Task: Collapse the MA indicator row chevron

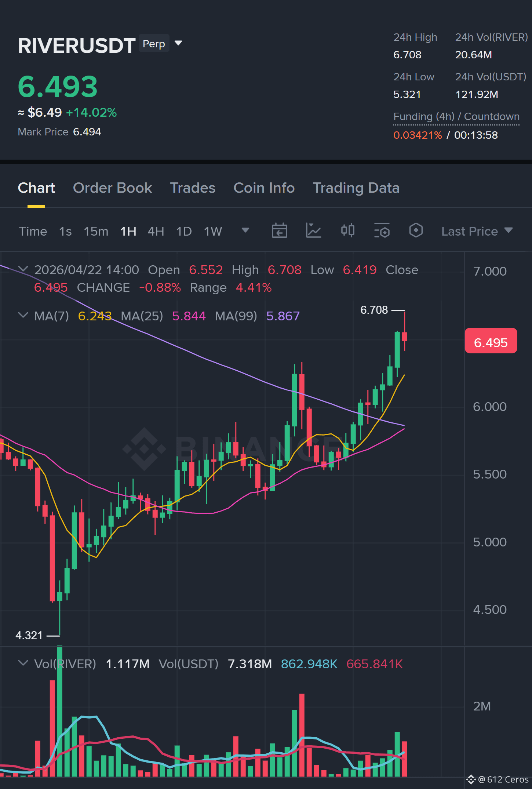Action: click(x=23, y=315)
